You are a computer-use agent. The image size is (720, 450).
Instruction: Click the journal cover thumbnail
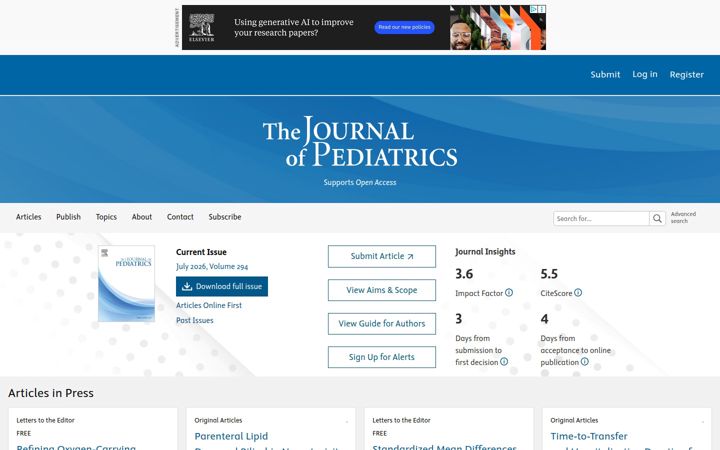(x=126, y=283)
